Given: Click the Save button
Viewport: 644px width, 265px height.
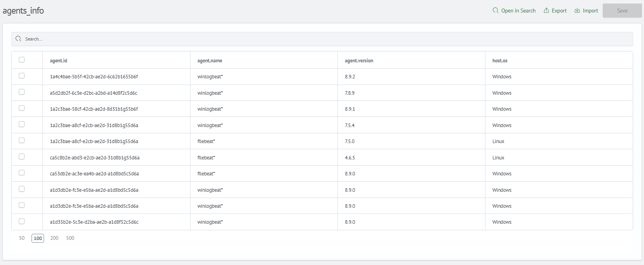Looking at the screenshot, I should click(622, 11).
